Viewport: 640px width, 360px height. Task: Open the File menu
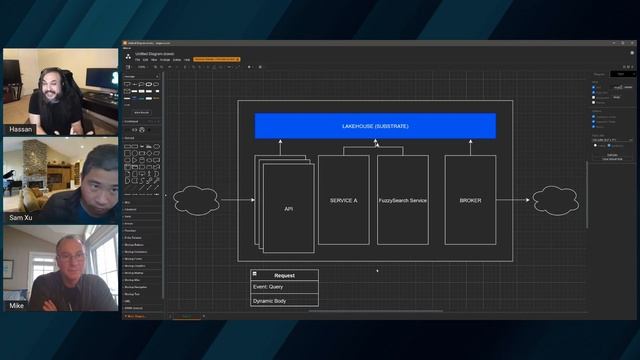(138, 60)
